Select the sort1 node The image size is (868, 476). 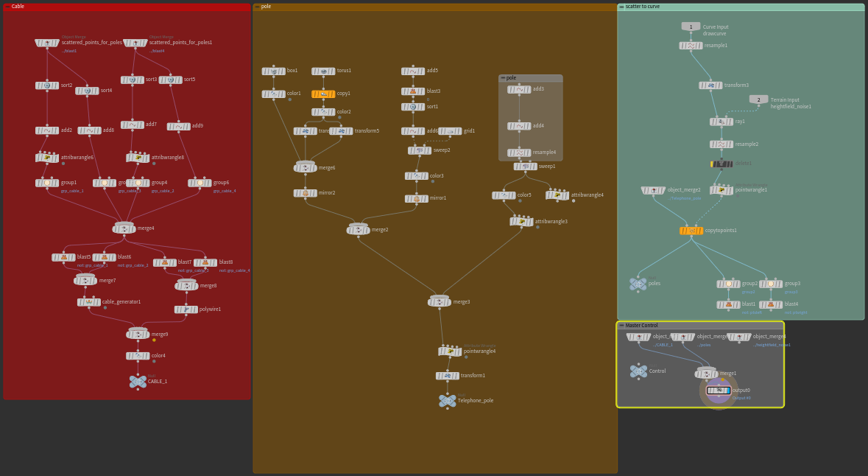point(413,106)
